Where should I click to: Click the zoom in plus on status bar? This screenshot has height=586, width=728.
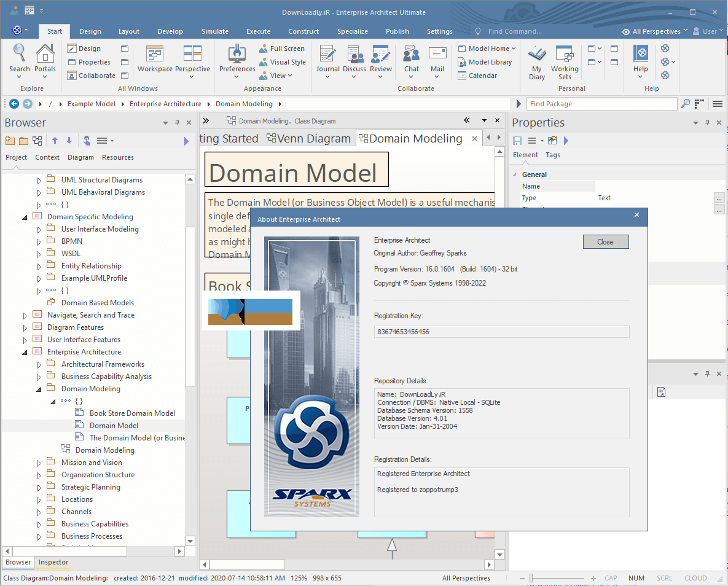[593, 578]
